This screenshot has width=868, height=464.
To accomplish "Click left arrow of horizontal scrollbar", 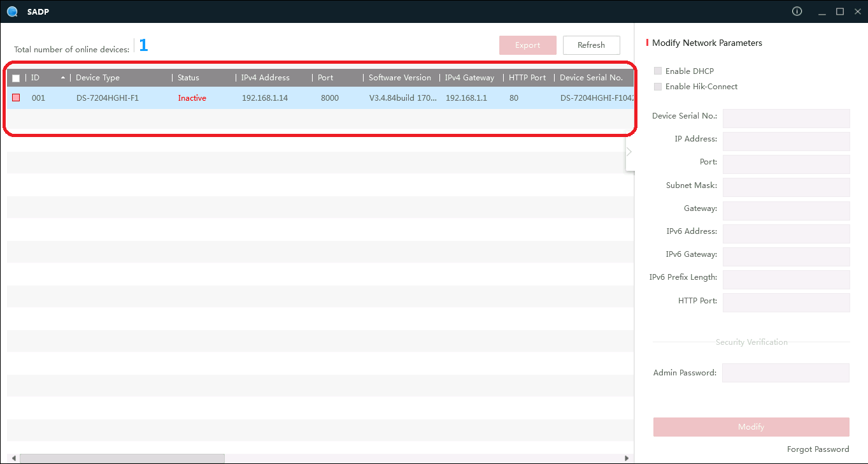I will [13, 458].
